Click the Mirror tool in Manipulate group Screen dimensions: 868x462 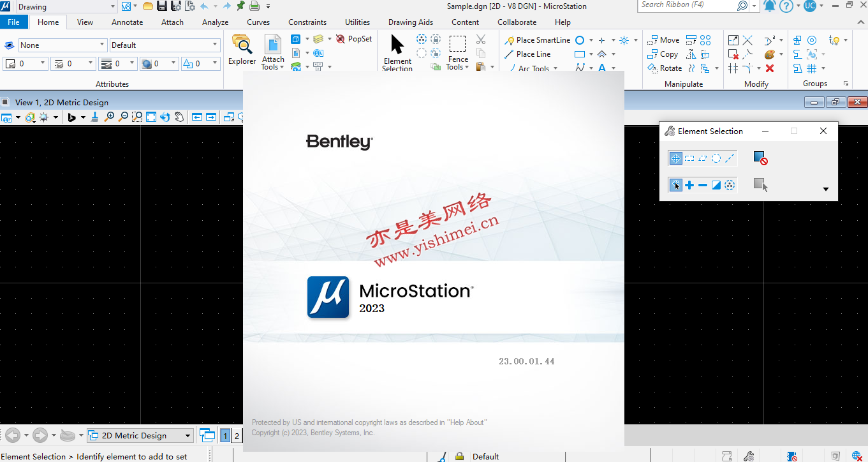tap(691, 54)
